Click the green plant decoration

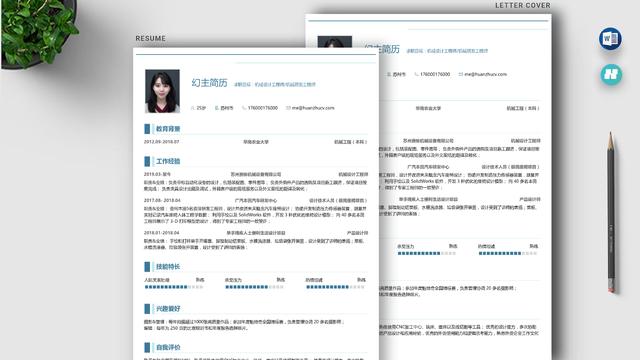38,32
